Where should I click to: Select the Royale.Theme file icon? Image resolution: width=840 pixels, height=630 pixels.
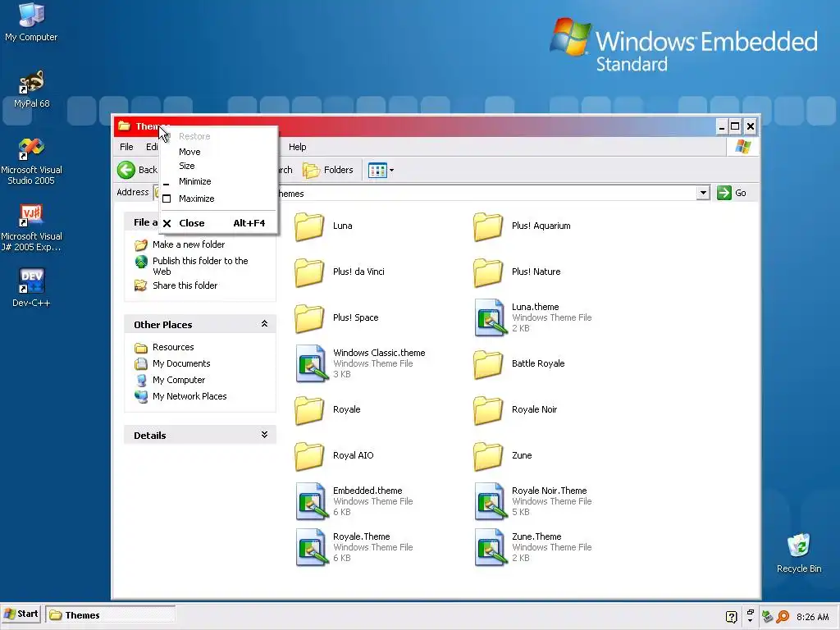click(x=311, y=547)
